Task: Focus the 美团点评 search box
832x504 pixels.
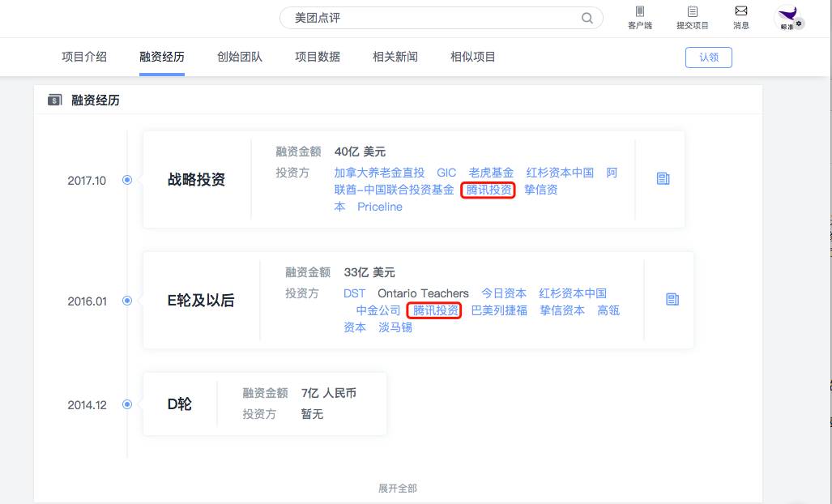Action: (x=441, y=18)
